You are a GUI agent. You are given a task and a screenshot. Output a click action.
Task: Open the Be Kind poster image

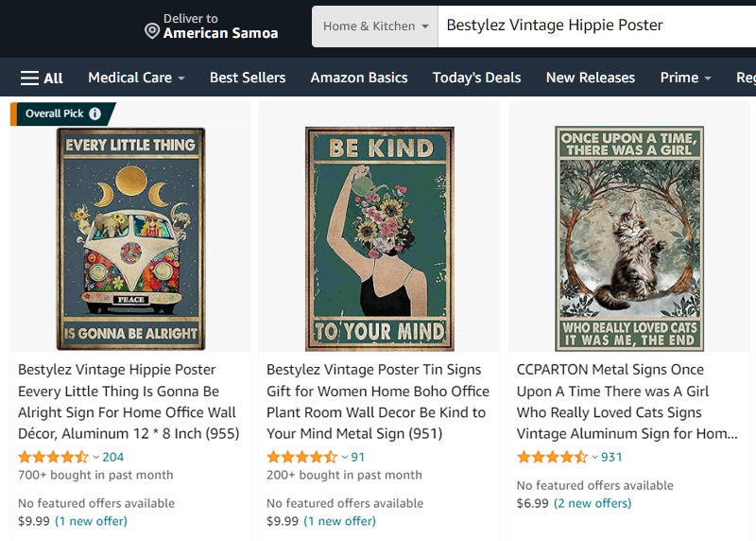(379, 238)
